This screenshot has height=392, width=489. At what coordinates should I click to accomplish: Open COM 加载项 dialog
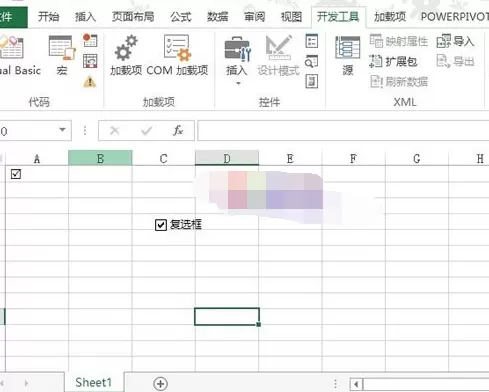177,56
